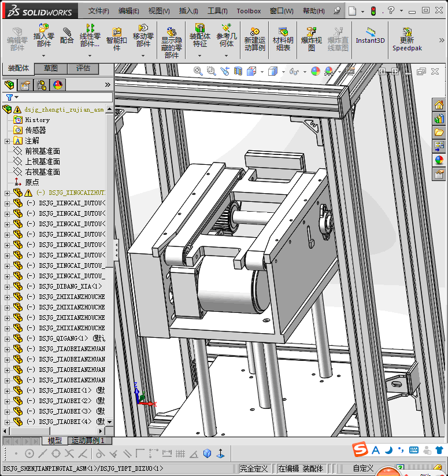Select the 配合 (Mate) tool

[67, 35]
